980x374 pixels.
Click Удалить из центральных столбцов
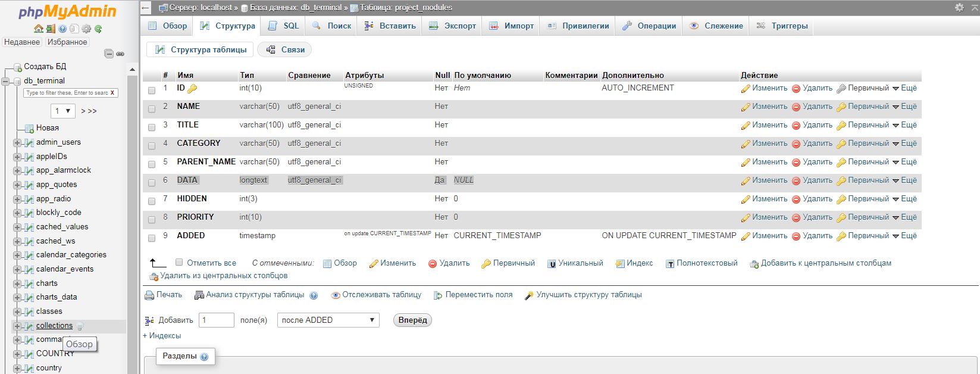point(218,276)
